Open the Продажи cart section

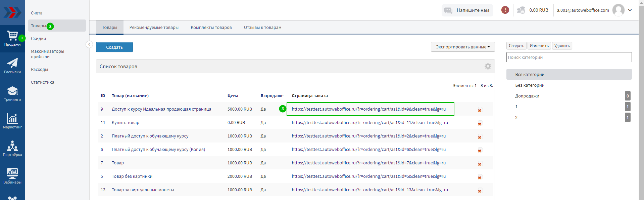coord(12,38)
